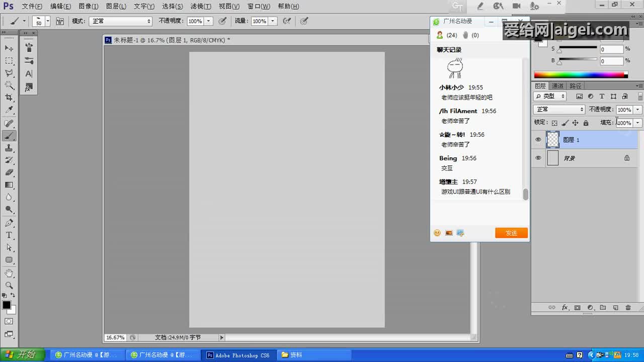Click the delete layer trash icon
This screenshot has width=644, height=362.
(x=628, y=307)
